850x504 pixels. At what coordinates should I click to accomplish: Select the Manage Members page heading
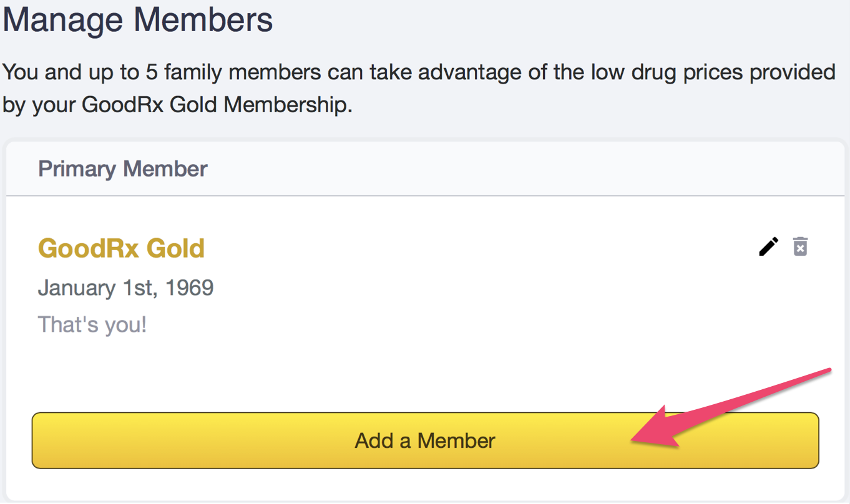click(x=138, y=19)
